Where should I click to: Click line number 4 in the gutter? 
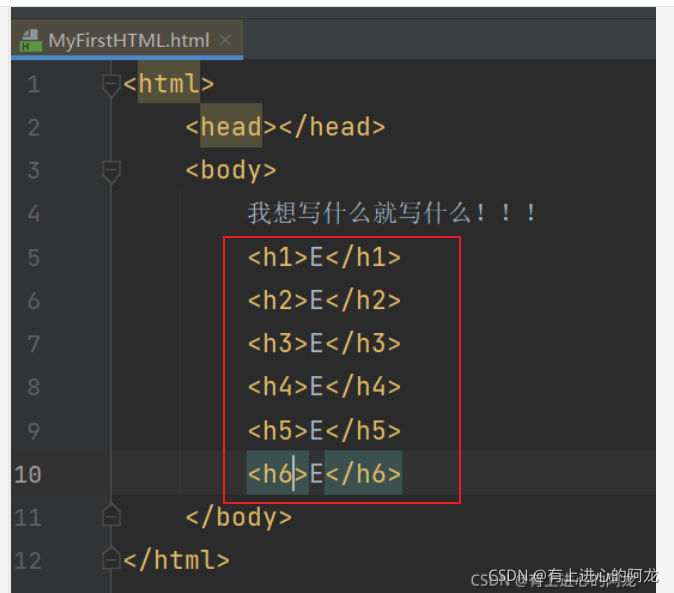34,214
